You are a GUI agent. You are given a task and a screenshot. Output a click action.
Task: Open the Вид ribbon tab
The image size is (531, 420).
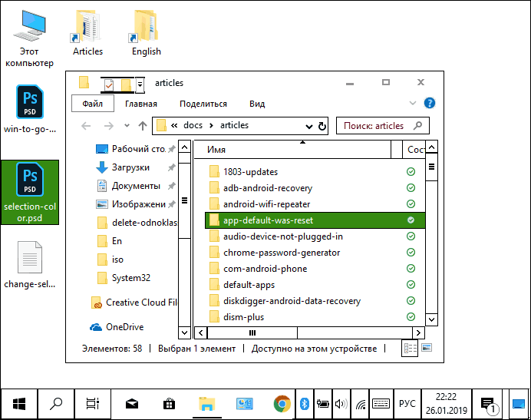tap(257, 104)
